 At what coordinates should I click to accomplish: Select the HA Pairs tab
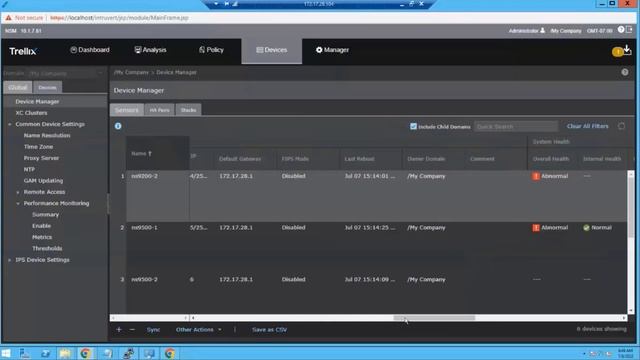tap(159, 110)
